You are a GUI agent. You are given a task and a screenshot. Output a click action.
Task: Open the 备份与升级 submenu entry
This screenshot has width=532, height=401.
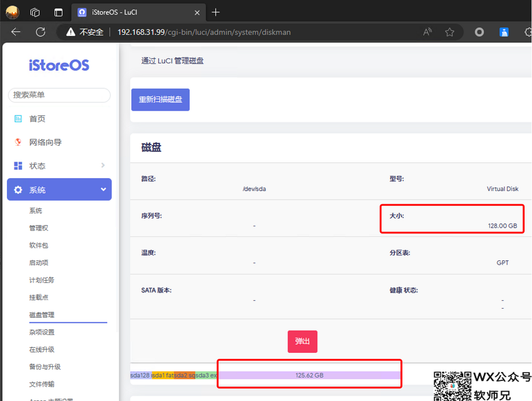(45, 367)
